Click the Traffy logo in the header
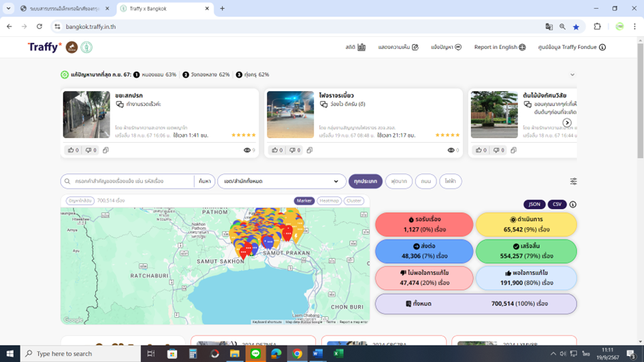Viewport: 644px width, 362px height. [45, 47]
